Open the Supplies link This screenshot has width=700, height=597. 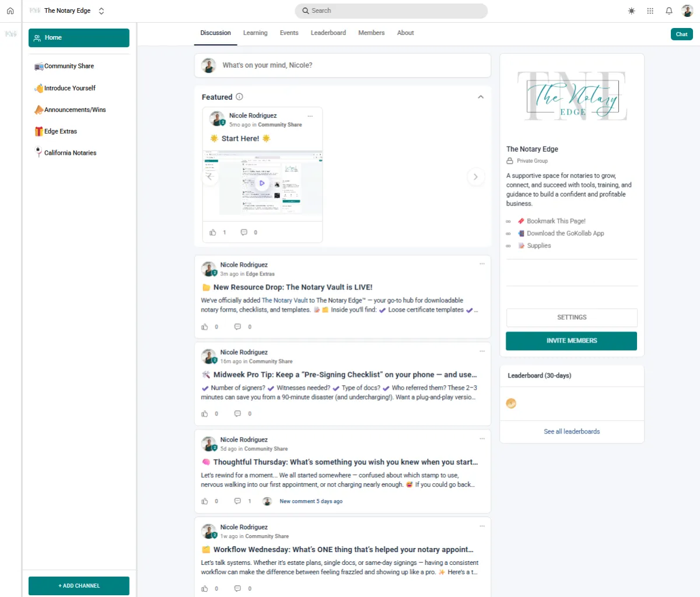coord(538,246)
